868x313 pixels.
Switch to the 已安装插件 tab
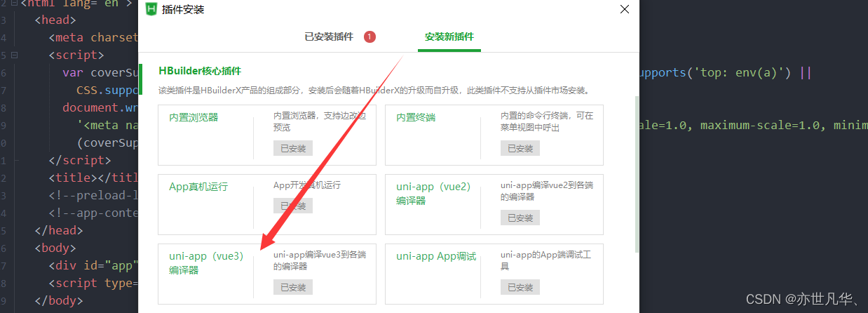(x=329, y=36)
